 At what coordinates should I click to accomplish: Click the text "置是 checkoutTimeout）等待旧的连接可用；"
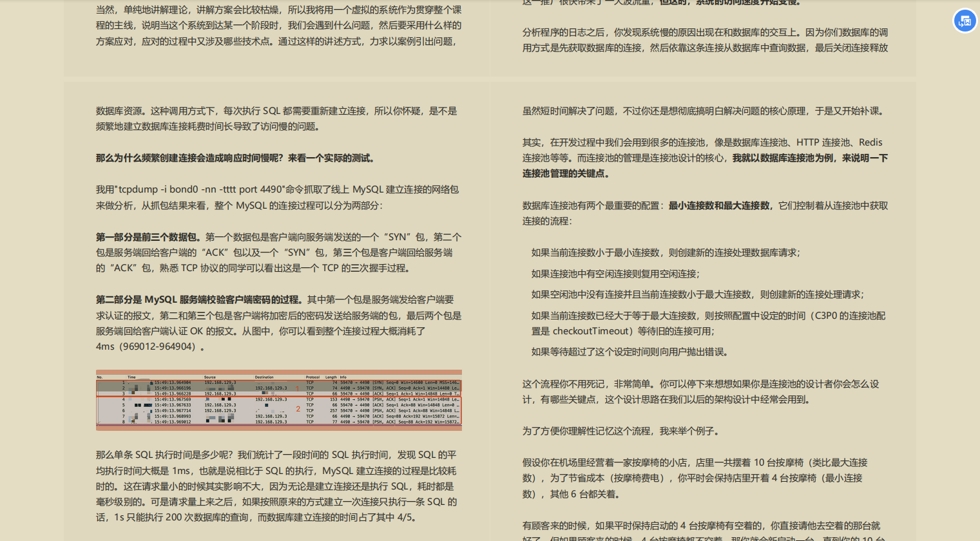pos(623,331)
